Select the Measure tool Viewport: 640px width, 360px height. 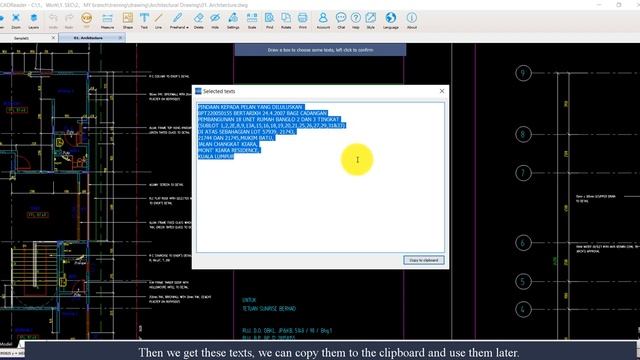pos(107,20)
